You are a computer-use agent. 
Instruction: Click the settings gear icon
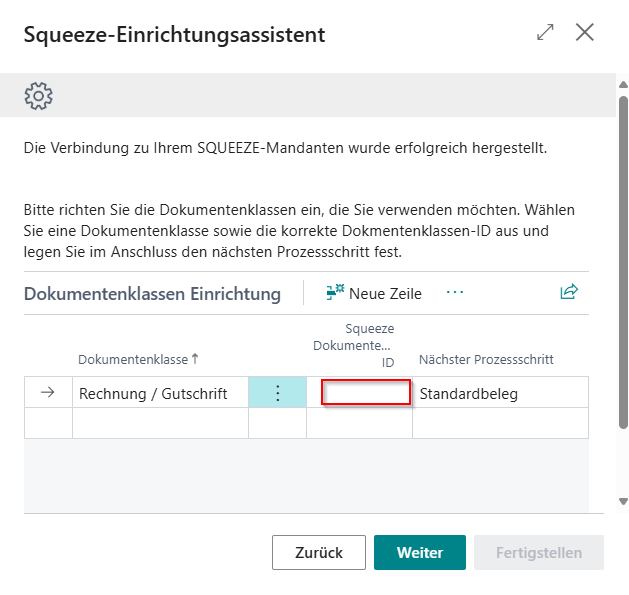pos(38,96)
